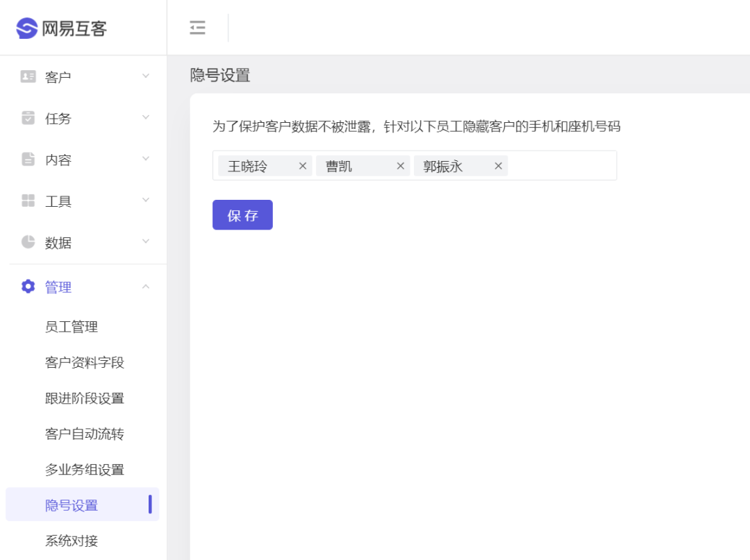The width and height of the screenshot is (750, 560).
Task: Expand the 数据 menu chevron
Action: 146,241
